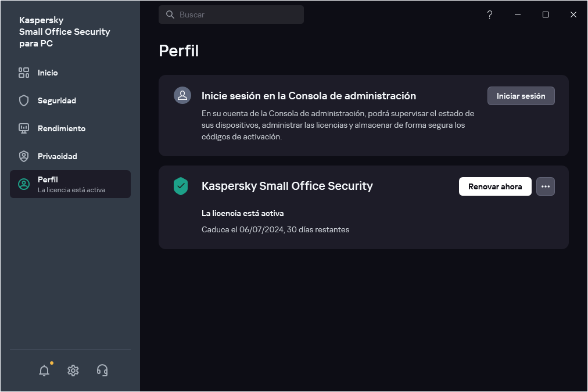Open settings with the gear icon
The image size is (588, 392).
click(73, 370)
